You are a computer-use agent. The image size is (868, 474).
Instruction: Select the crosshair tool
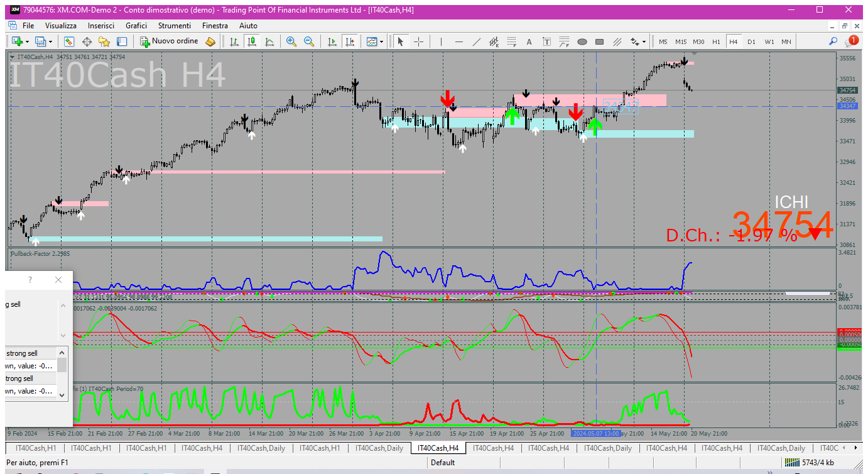point(418,41)
